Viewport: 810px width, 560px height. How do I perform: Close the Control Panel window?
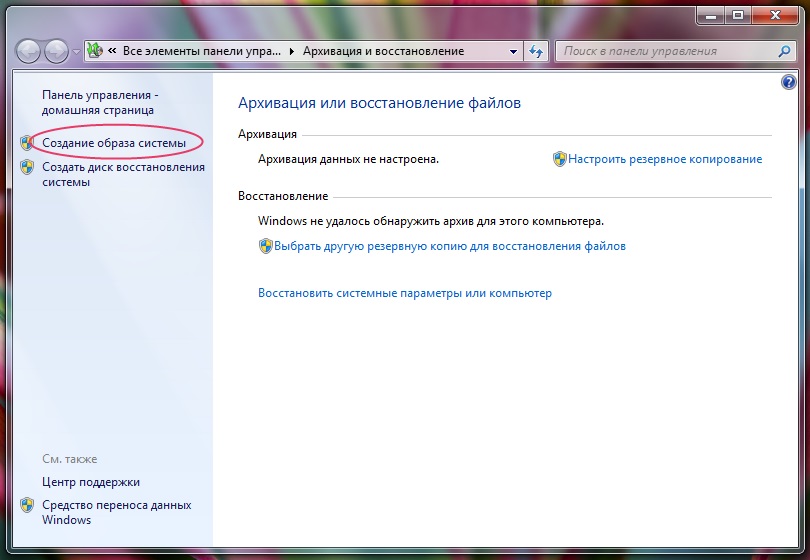coord(774,15)
